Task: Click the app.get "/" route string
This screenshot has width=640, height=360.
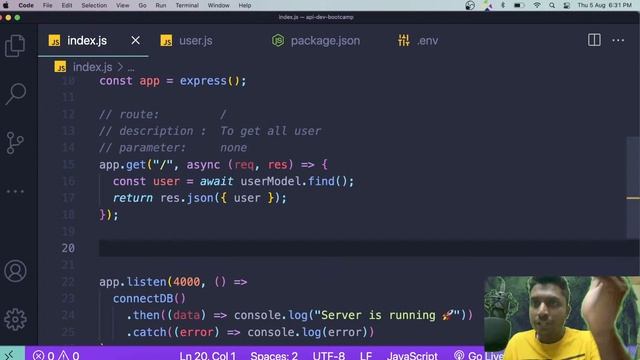Action: point(162,164)
